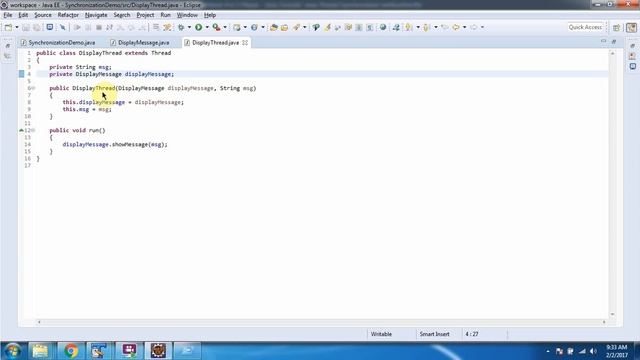640x360 pixels.
Task: Click the Forward navigation arrow icon
Action: (x=473, y=27)
